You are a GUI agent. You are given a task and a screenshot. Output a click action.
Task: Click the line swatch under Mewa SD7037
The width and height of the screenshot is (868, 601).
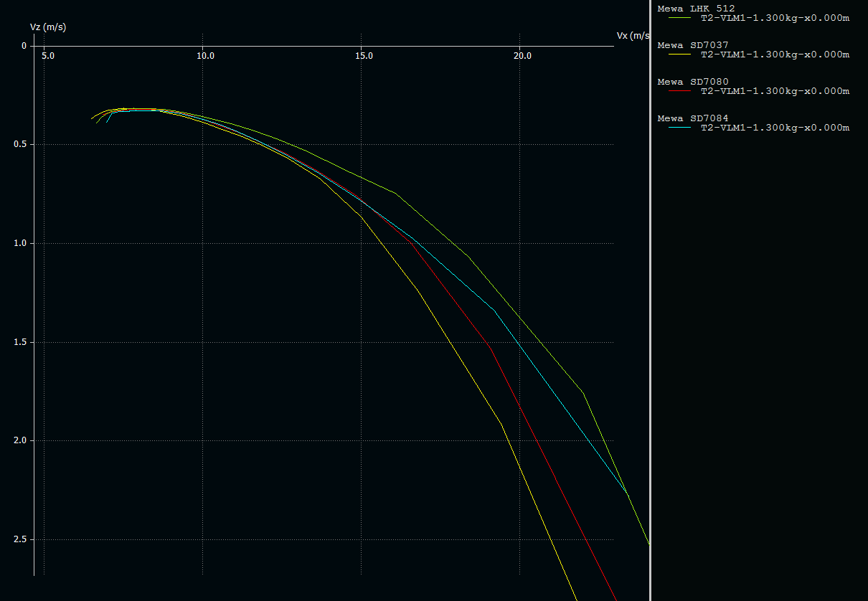coord(679,55)
